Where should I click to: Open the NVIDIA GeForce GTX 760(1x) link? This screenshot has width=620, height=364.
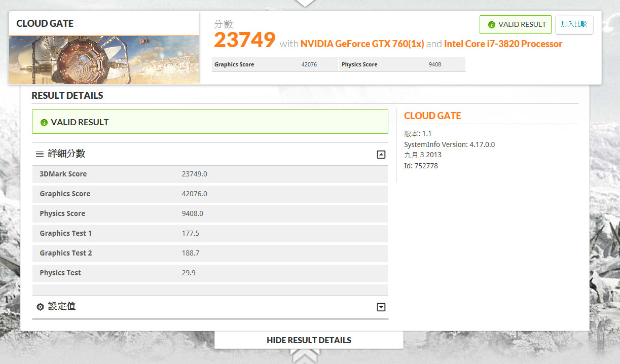362,44
